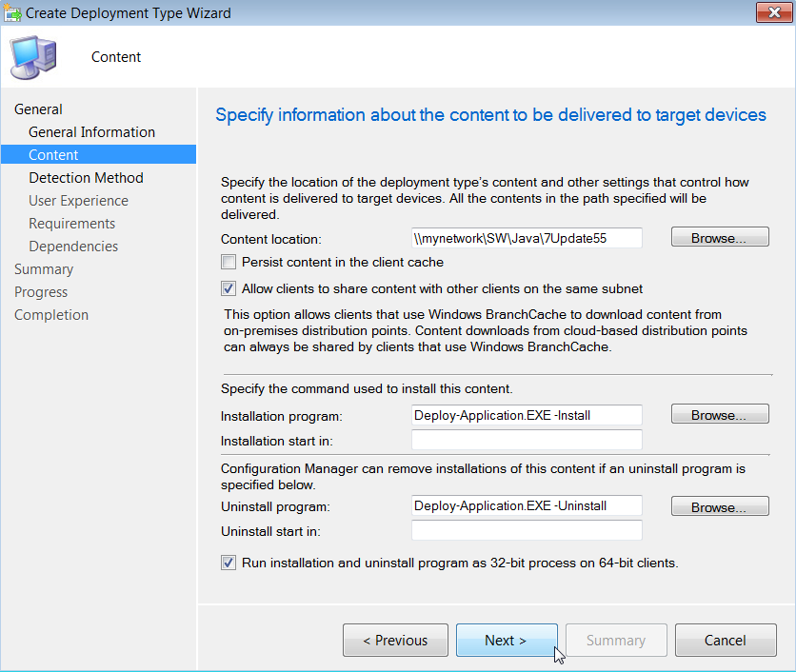Viewport: 796px width, 672px height.
Task: Select General Information in the sidebar
Action: [90, 131]
